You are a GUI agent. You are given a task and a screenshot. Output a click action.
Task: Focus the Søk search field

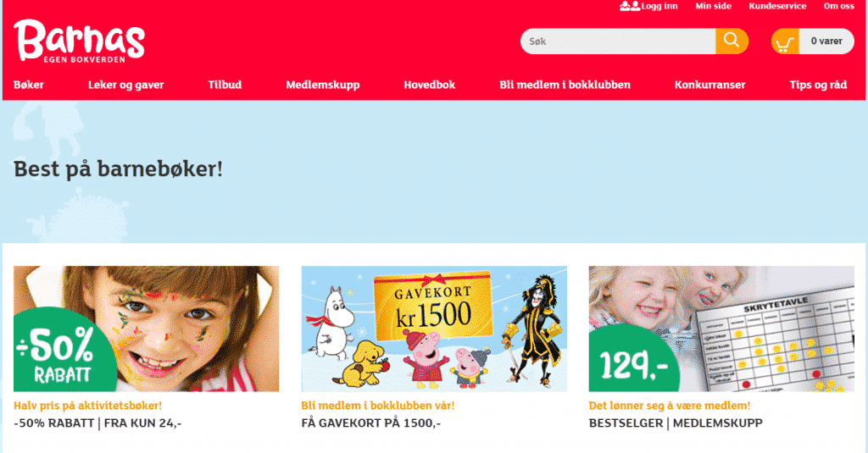point(618,41)
